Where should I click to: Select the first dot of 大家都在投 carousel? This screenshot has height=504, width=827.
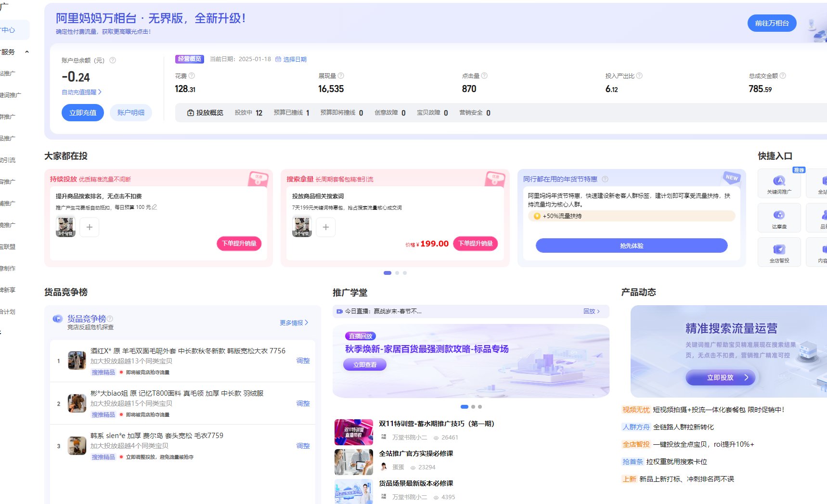(388, 273)
